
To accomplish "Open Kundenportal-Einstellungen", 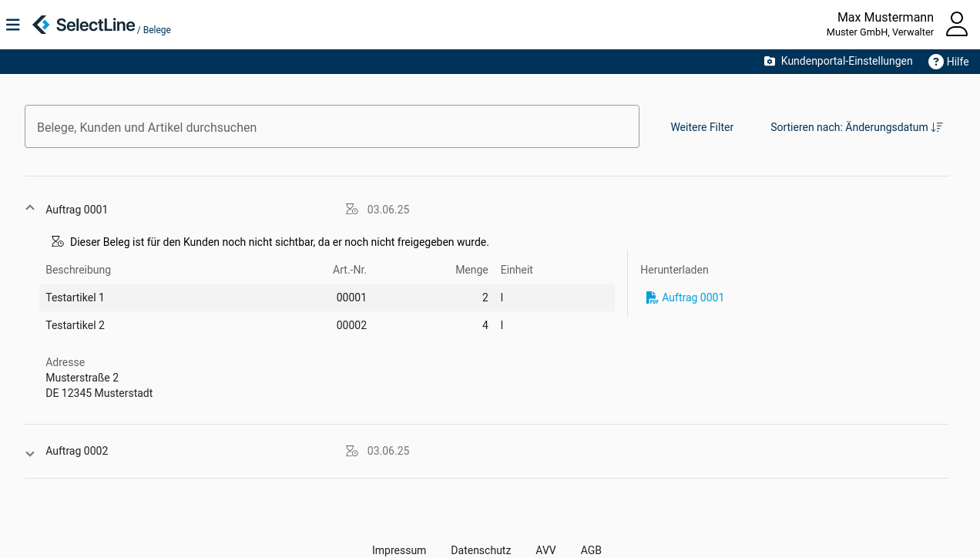I will [846, 62].
